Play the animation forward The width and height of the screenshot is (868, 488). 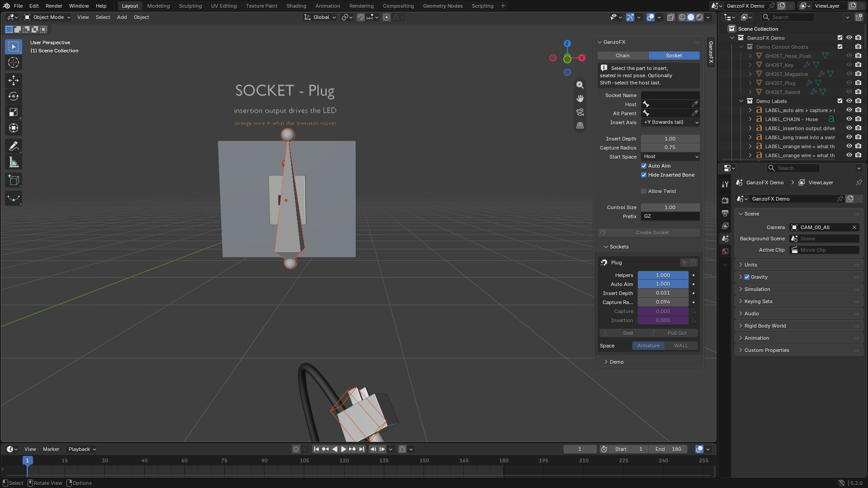tap(344, 449)
